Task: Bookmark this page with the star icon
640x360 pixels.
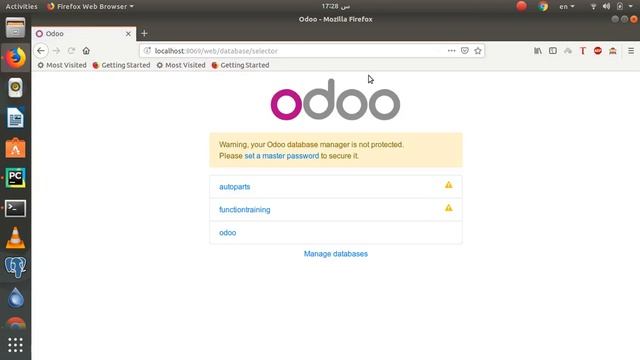Action: click(x=478, y=51)
